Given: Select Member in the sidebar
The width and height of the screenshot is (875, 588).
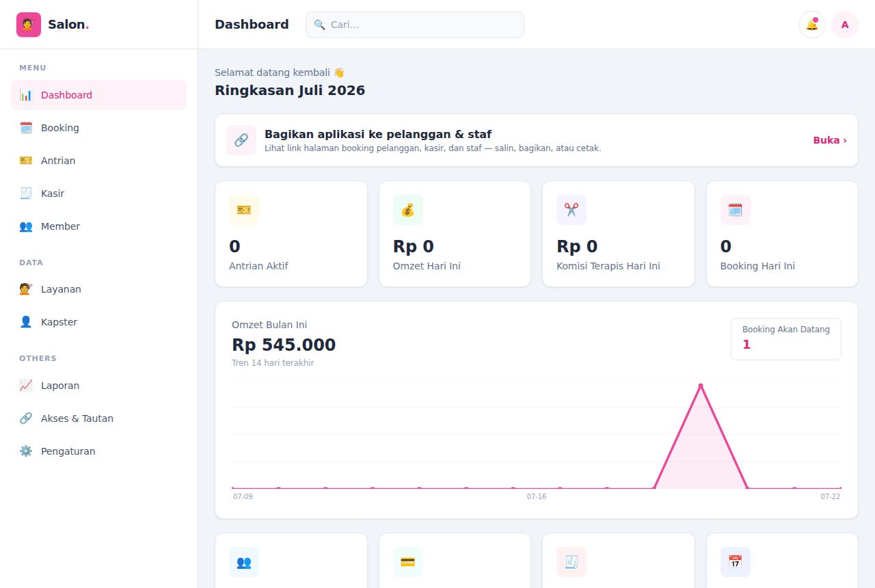Looking at the screenshot, I should 98,226.
